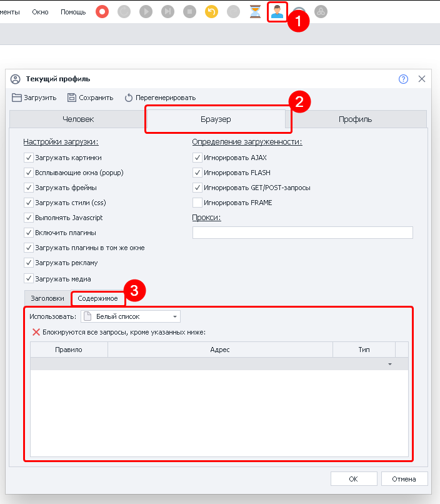Click the grey play triangle icon
This screenshot has width=440, height=504.
point(146,12)
